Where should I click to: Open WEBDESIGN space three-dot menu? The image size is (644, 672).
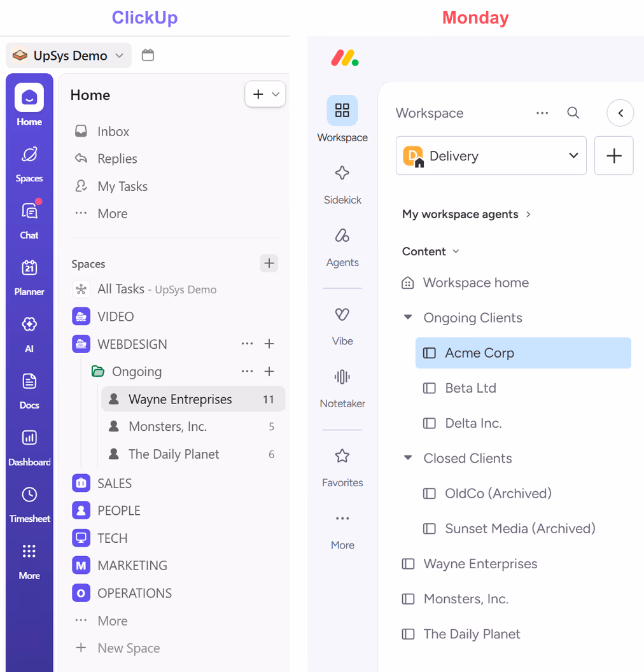pyautogui.click(x=248, y=344)
